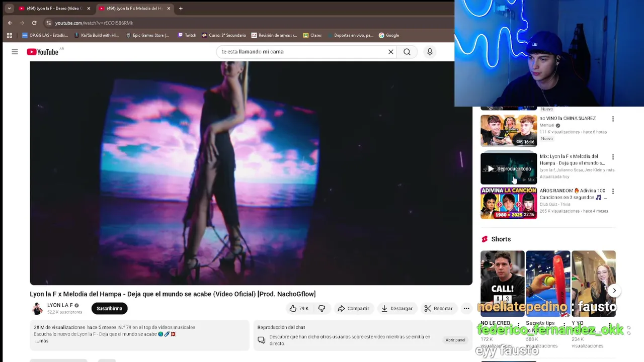
Task: Go to the YouTube home logo
Action: 43,52
